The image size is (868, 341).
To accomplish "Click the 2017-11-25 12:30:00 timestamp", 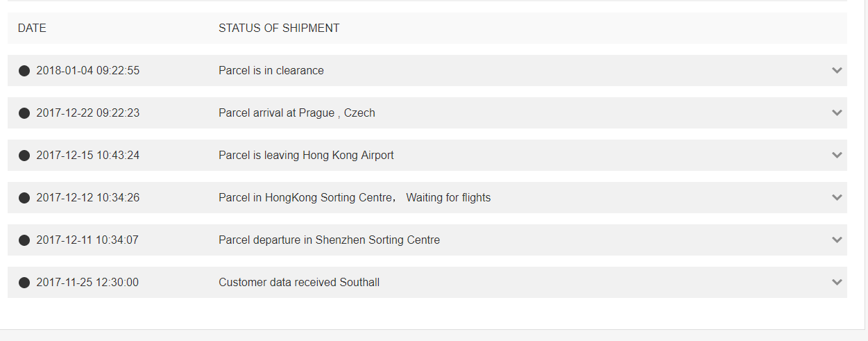I will tap(87, 283).
